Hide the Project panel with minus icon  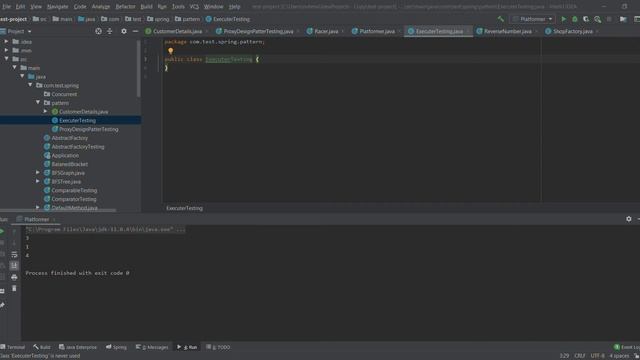(x=135, y=31)
